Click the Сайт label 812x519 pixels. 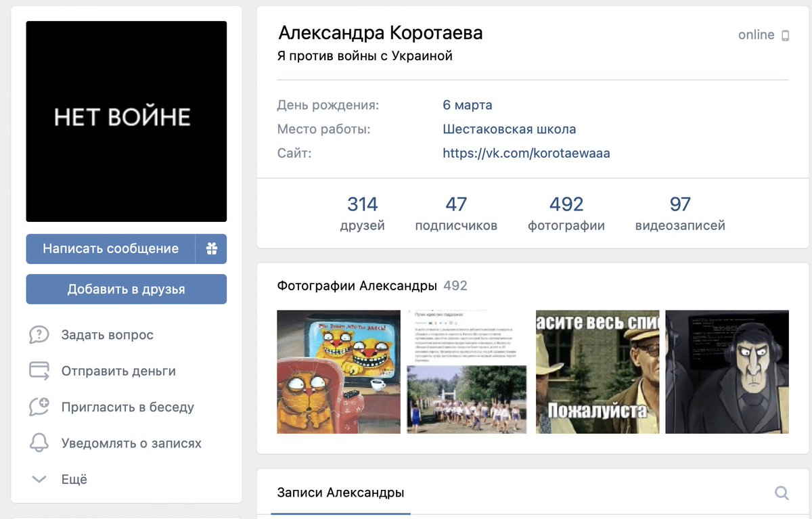click(294, 154)
